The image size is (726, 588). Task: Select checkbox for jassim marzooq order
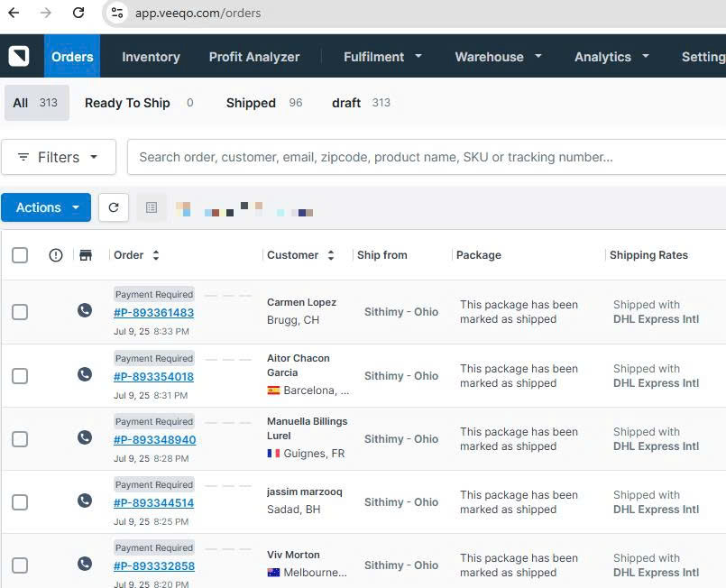[x=20, y=502]
